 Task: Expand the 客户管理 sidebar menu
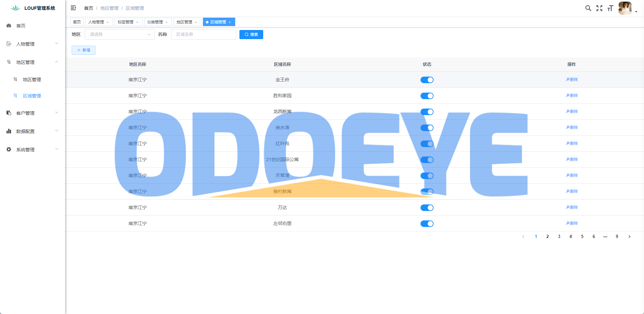pyautogui.click(x=33, y=113)
